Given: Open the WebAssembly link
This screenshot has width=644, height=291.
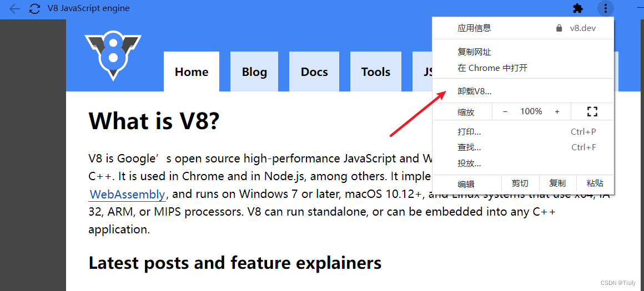Looking at the screenshot, I should 127,194.
